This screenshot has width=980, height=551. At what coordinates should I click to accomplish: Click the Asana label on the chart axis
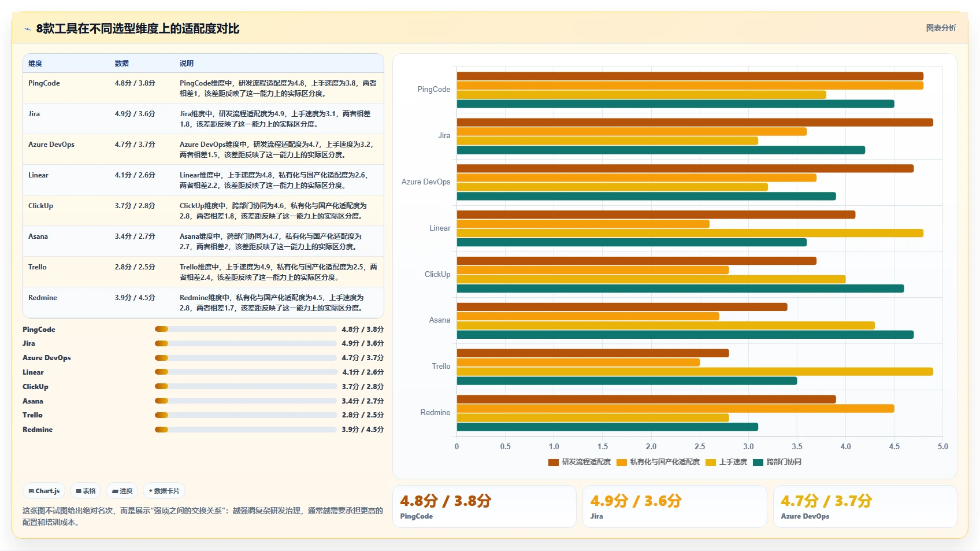tap(439, 320)
